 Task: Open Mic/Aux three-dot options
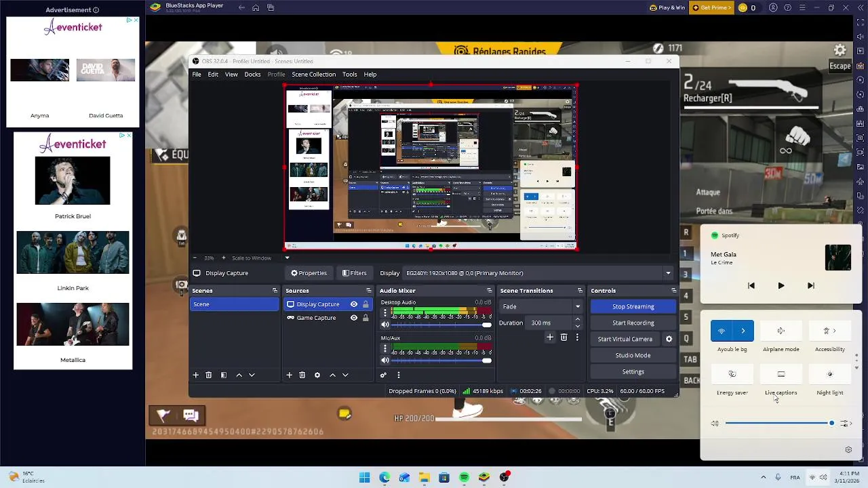coord(385,348)
